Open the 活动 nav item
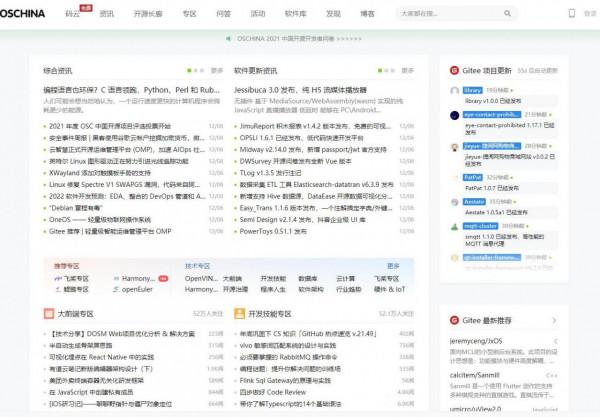The width and height of the screenshot is (600, 417). pos(258,14)
